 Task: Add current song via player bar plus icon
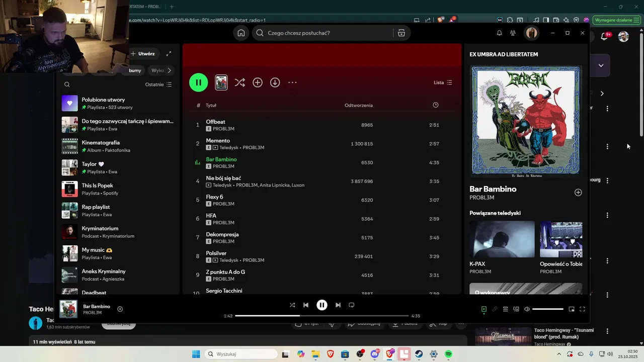tap(120, 309)
